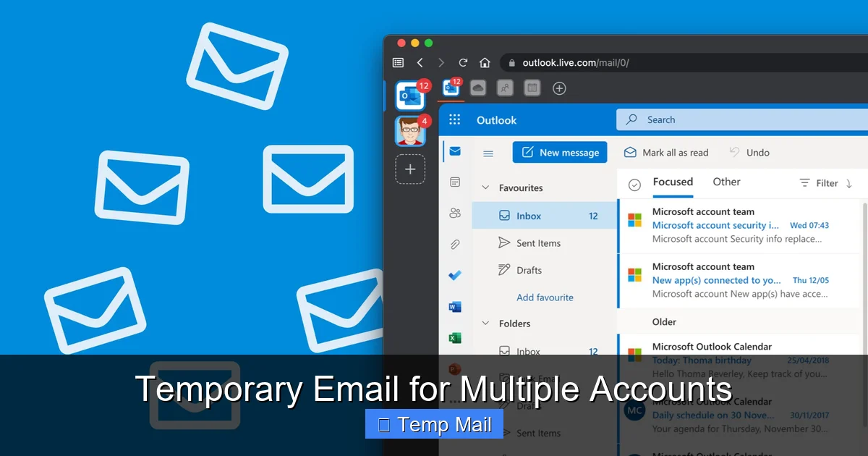The image size is (868, 456).
Task: Open the To Do checkmark app
Action: 455,276
